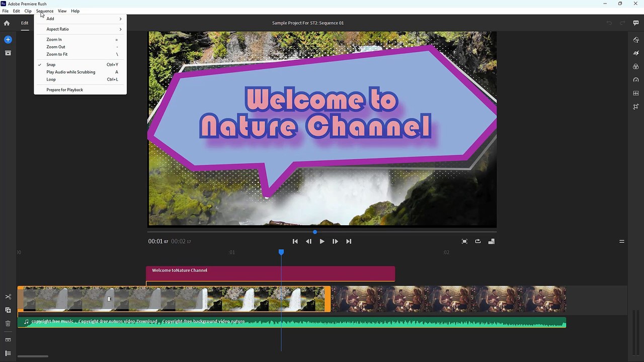Open the View menu
Viewport: 644px width, 362px height.
pos(62,11)
